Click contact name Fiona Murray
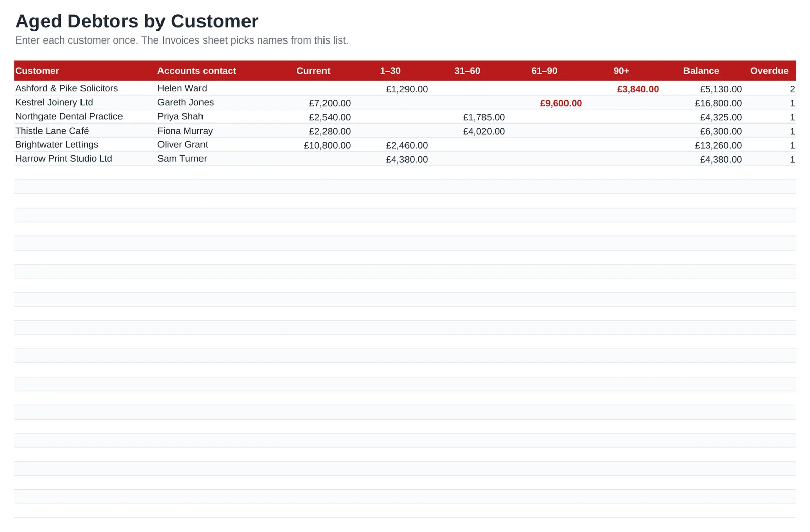This screenshot has height=532, width=810. (185, 131)
